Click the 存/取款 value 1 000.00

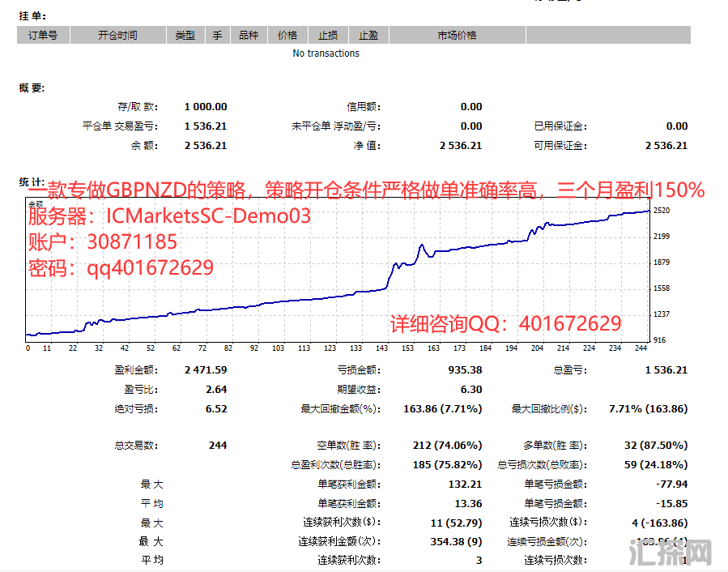(x=206, y=106)
